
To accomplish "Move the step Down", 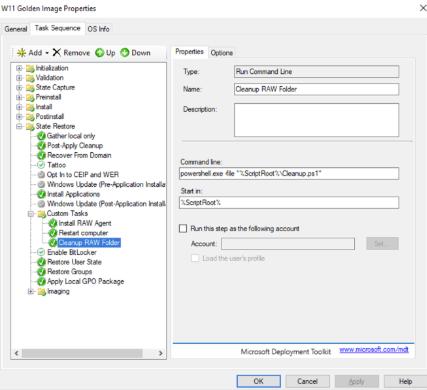I will 135,53.
